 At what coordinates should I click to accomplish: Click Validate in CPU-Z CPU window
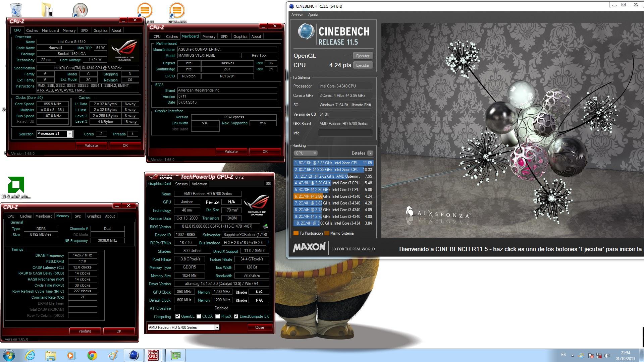tap(91, 145)
